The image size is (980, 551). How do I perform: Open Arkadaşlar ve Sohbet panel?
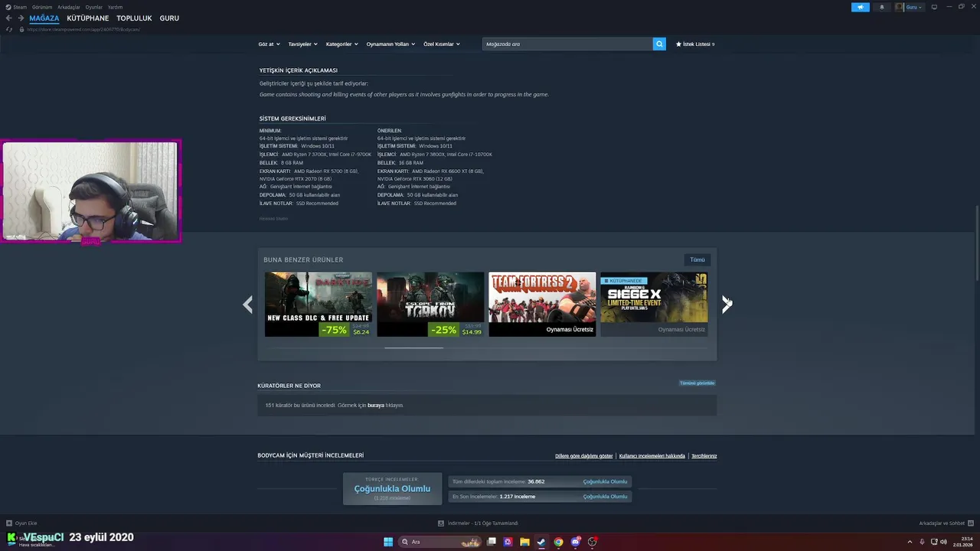(946, 523)
